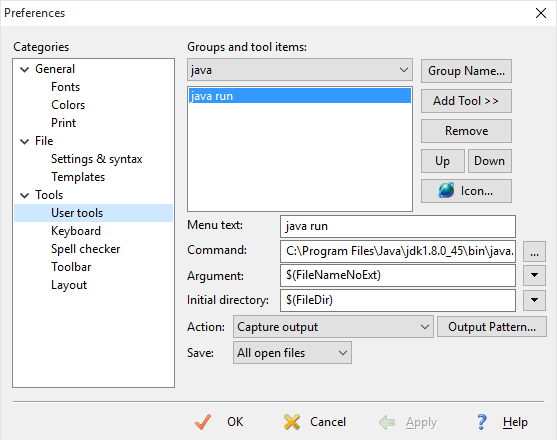
Task: Select General in Categories tree
Action: click(55, 69)
